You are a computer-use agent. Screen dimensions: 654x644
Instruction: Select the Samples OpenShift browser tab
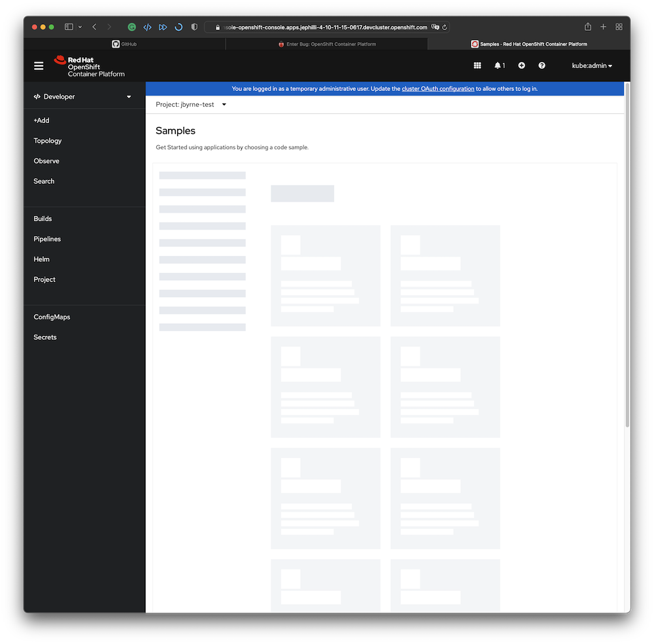click(529, 44)
